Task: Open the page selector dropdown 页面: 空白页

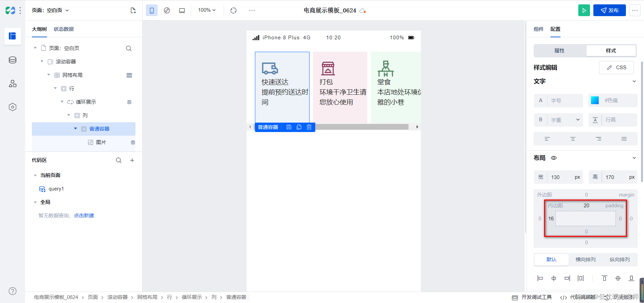Action: click(x=50, y=10)
